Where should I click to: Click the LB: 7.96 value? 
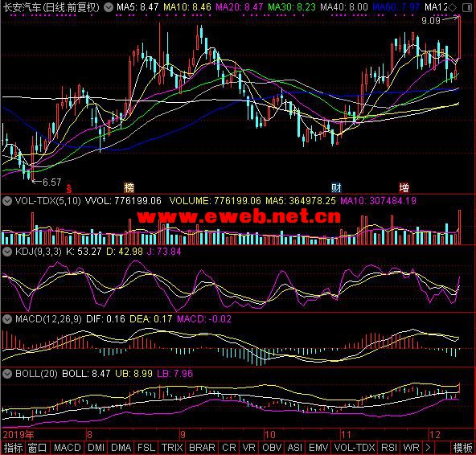[174, 374]
